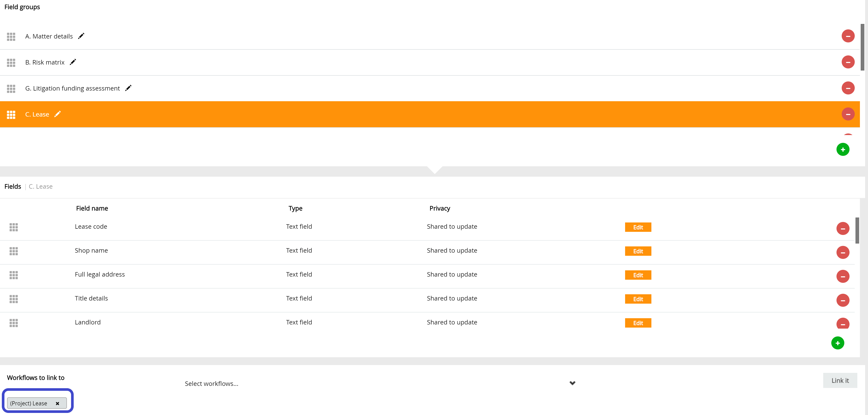The height and width of the screenshot is (415, 868).
Task: Edit the Lease code field
Action: point(638,227)
